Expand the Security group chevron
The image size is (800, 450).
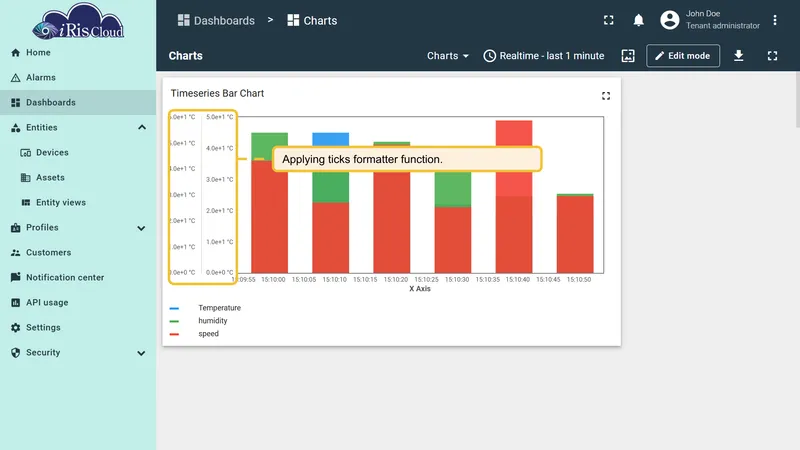coord(141,353)
